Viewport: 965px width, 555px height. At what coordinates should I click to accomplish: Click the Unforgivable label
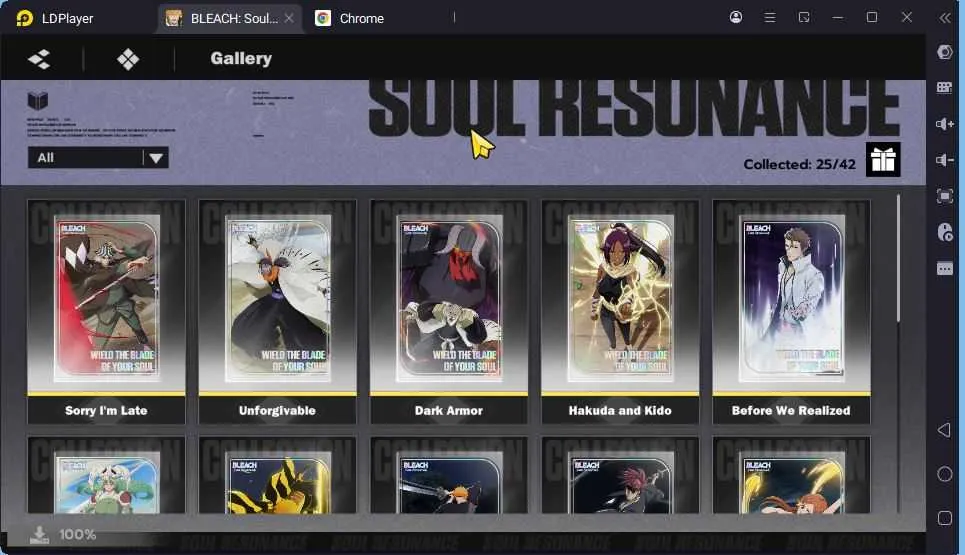pos(278,410)
